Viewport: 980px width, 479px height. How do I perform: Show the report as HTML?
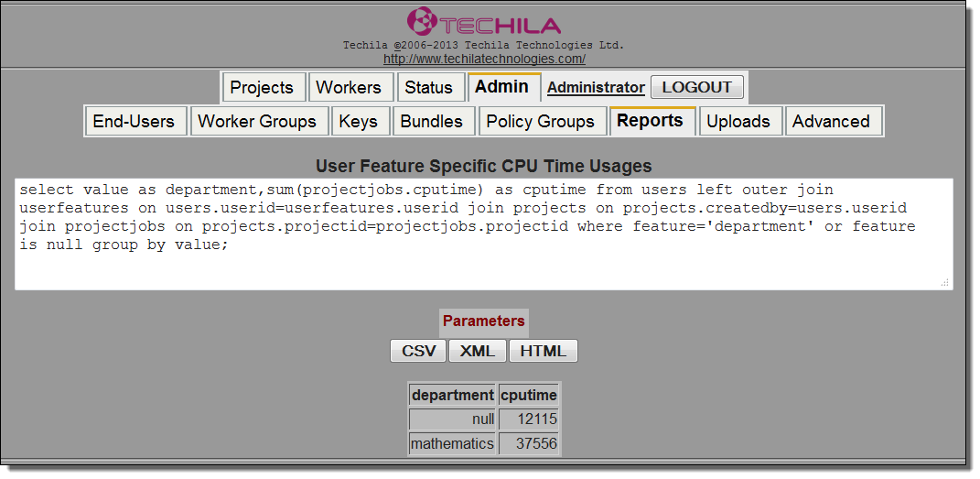[543, 351]
